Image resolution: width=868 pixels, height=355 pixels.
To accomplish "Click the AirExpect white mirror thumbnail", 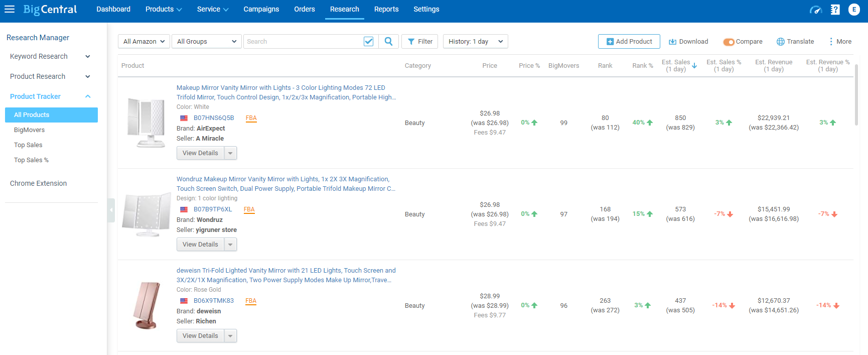I will coord(146,123).
